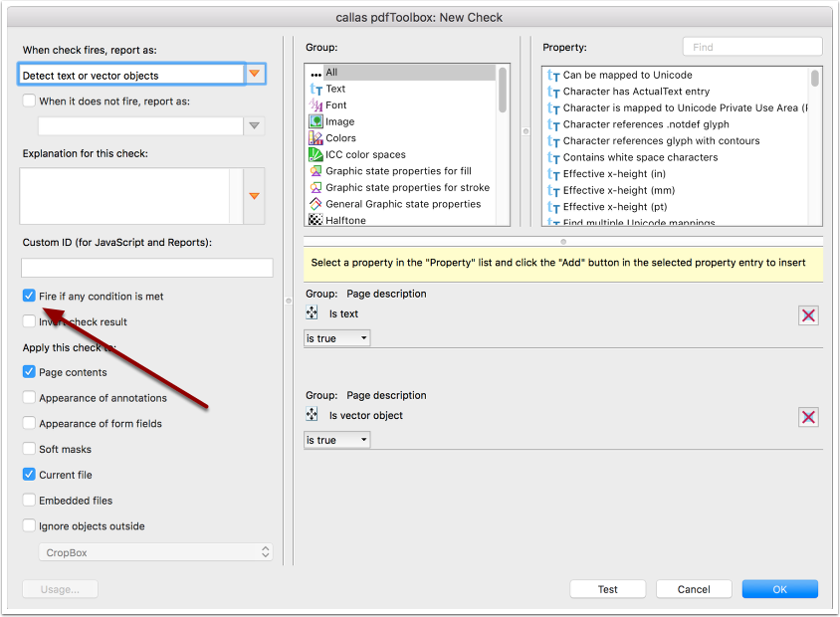Screen dimensions: 840x617
Task: Click the OK button
Action: coord(780,589)
